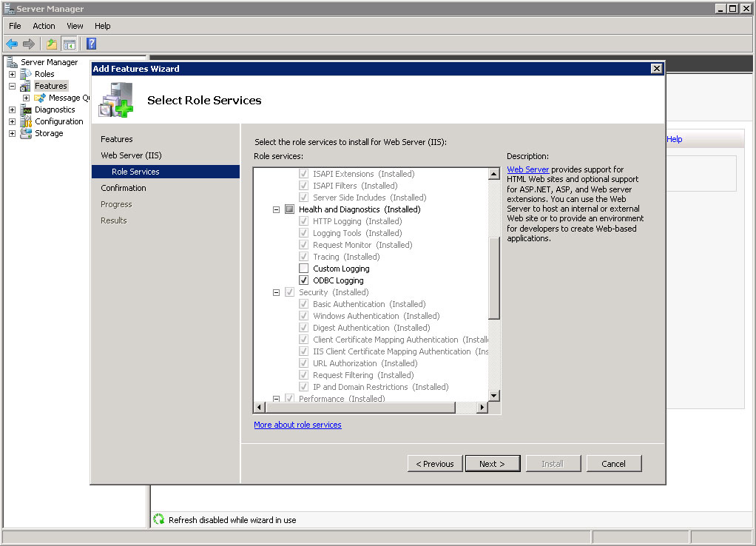
Task: Click the Basic Authentication checkbox
Action: 304,304
